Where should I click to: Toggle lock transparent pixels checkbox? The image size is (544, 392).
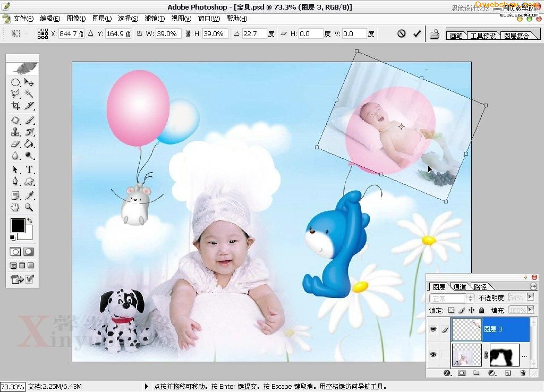point(452,310)
